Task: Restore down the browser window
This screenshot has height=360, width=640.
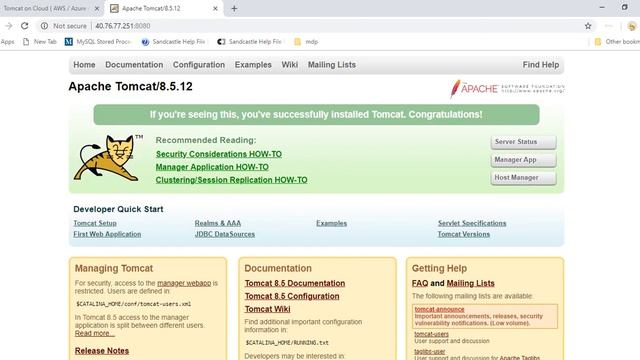Action: point(624,7)
